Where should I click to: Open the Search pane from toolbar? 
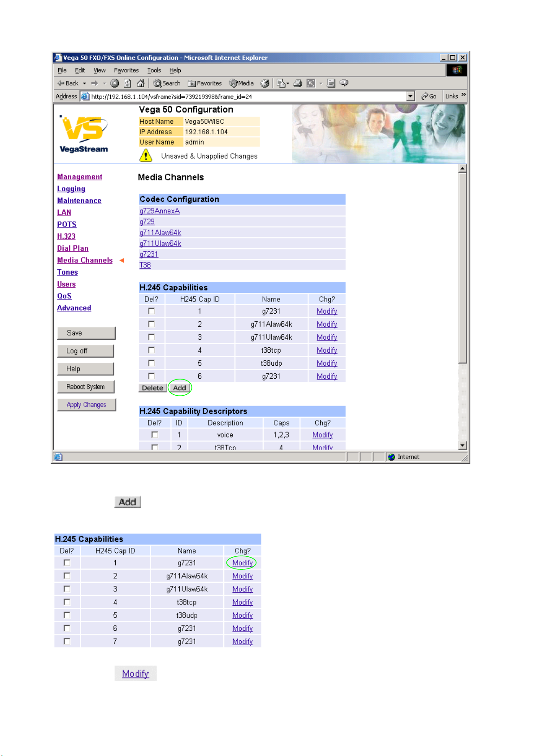167,83
